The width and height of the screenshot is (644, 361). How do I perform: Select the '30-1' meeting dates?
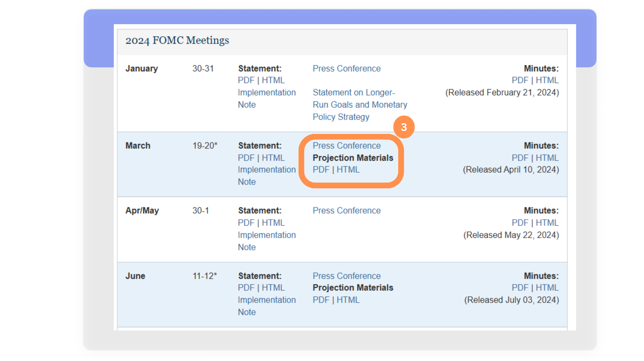click(200, 211)
